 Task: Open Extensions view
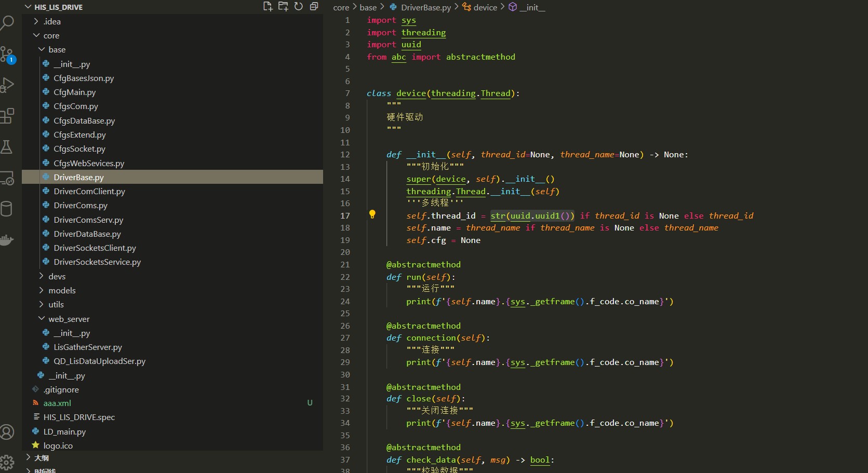click(7, 116)
